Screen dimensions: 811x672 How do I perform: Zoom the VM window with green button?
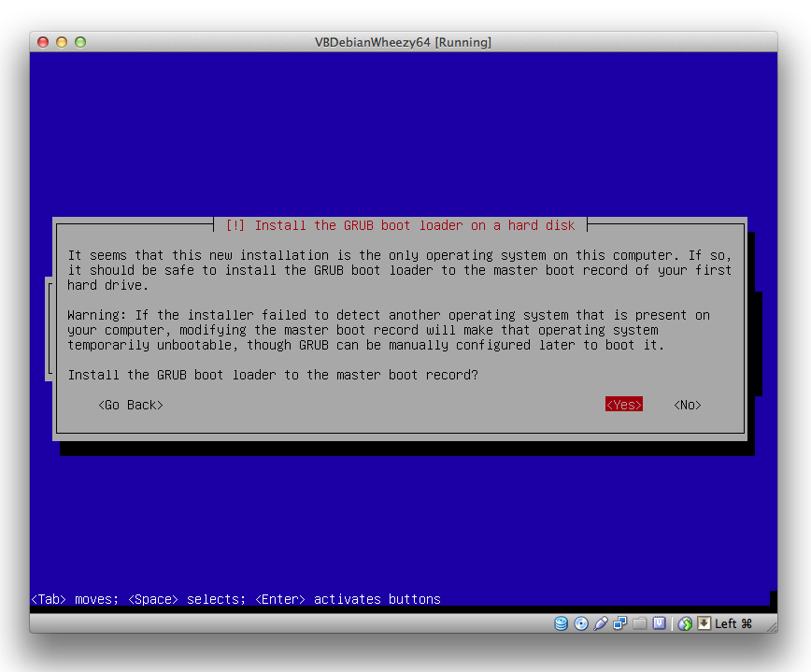tap(80, 42)
